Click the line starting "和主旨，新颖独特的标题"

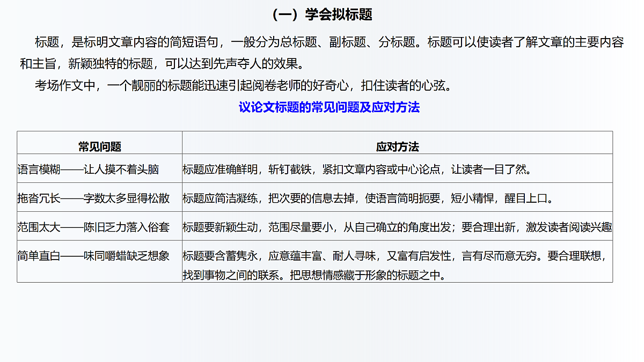162,64
